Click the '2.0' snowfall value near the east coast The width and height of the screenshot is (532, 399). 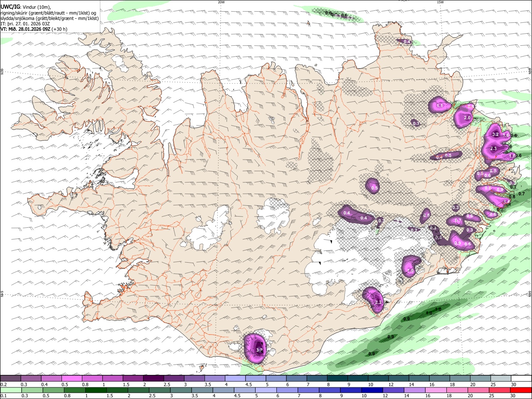click(467, 118)
